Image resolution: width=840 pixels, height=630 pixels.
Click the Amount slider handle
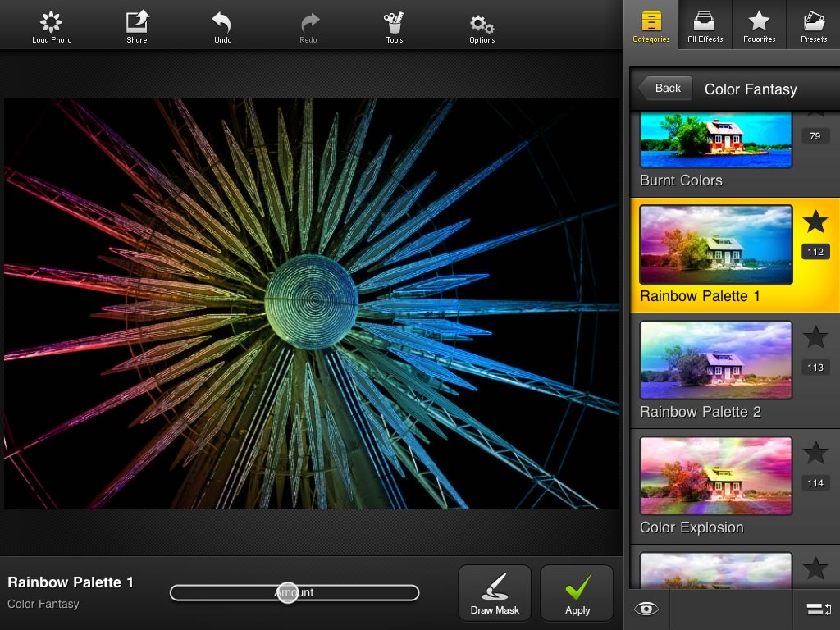point(288,592)
